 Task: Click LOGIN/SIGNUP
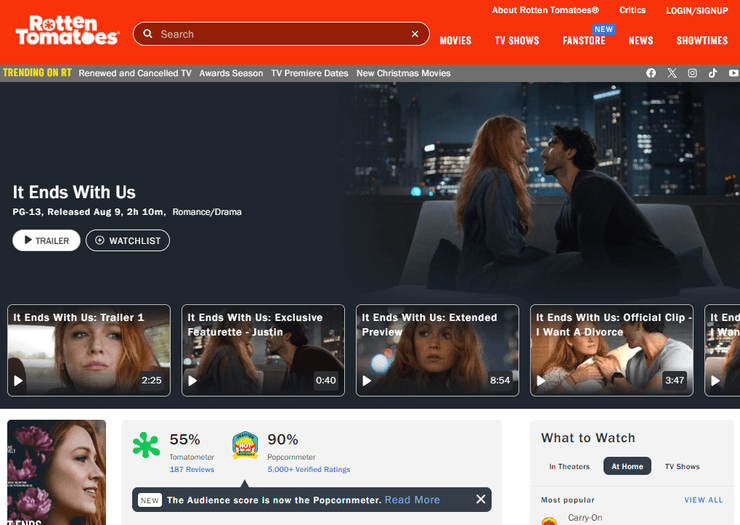click(x=697, y=10)
